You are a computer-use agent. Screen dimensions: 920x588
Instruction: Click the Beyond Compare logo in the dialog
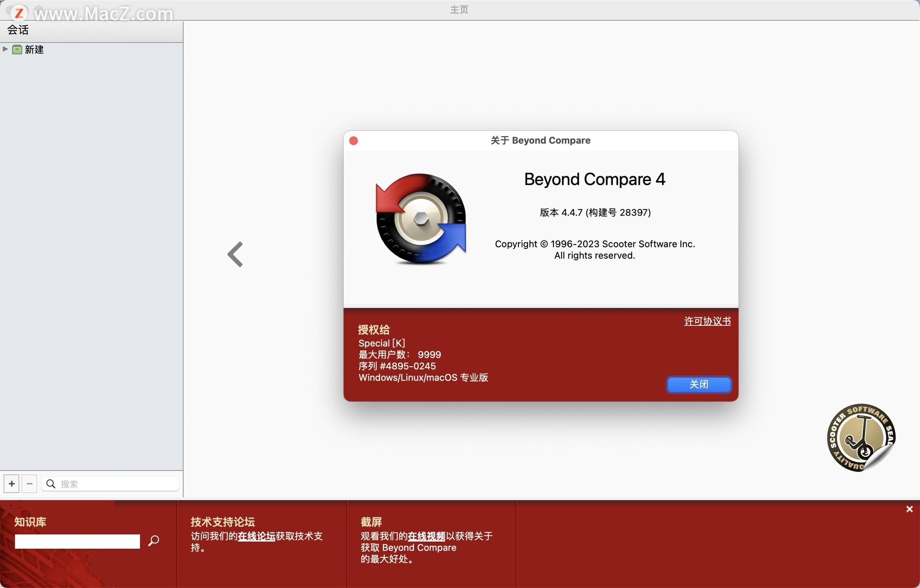click(421, 219)
